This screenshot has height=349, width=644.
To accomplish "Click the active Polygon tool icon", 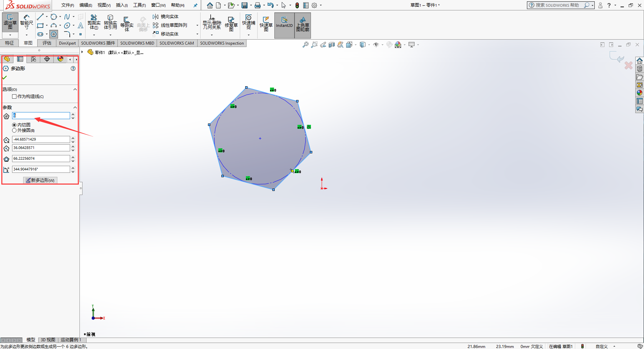I will pyautogui.click(x=54, y=34).
